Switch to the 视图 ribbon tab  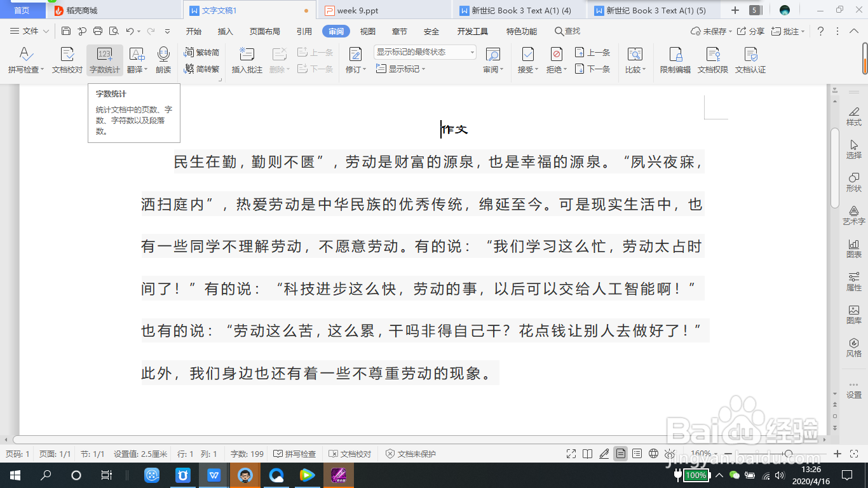[x=367, y=30]
